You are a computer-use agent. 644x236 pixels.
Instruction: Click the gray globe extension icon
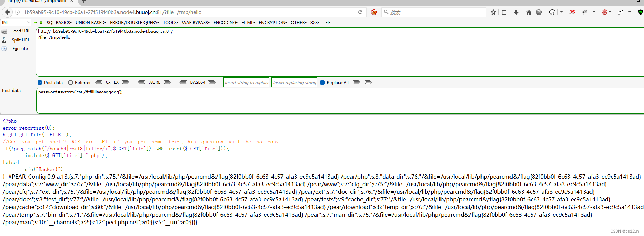tap(539, 12)
